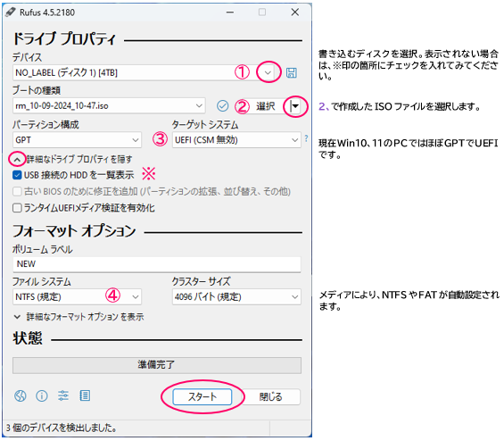This screenshot has width=504, height=441.
Task: Click the Rufus title bar app icon
Action: pyautogui.click(x=11, y=12)
